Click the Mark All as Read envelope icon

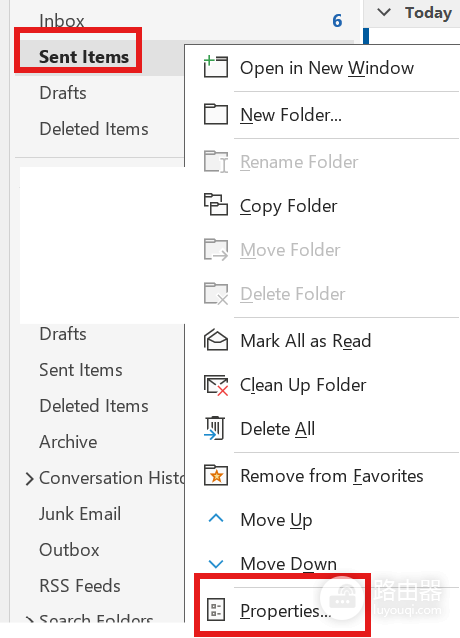pyautogui.click(x=216, y=340)
